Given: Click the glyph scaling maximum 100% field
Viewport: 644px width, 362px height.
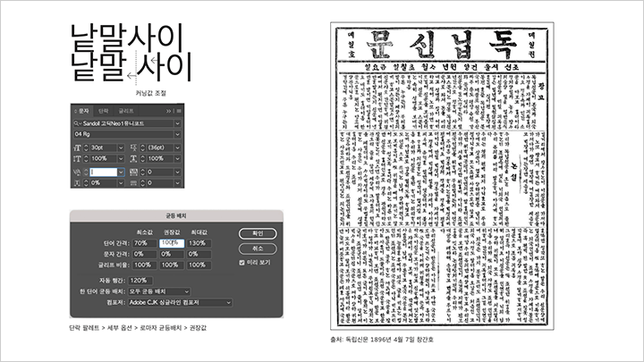Looking at the screenshot, I should click(x=199, y=265).
